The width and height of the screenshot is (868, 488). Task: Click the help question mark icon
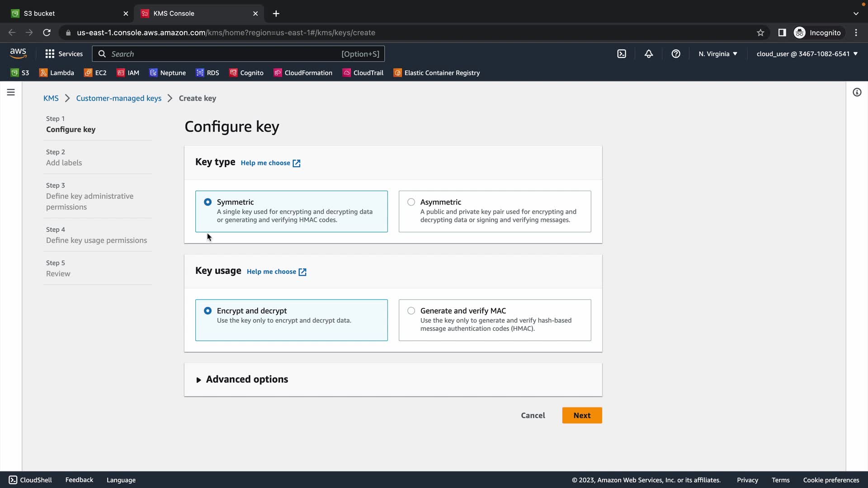click(676, 54)
